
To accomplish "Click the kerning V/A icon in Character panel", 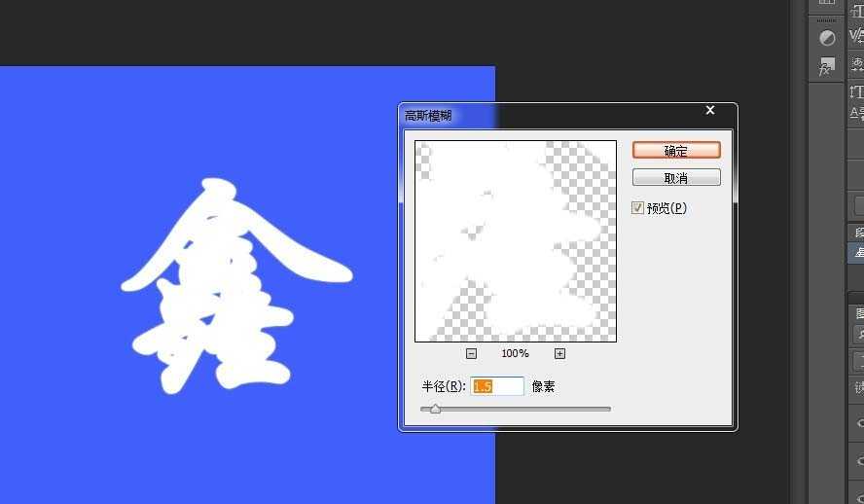I will point(857,35).
